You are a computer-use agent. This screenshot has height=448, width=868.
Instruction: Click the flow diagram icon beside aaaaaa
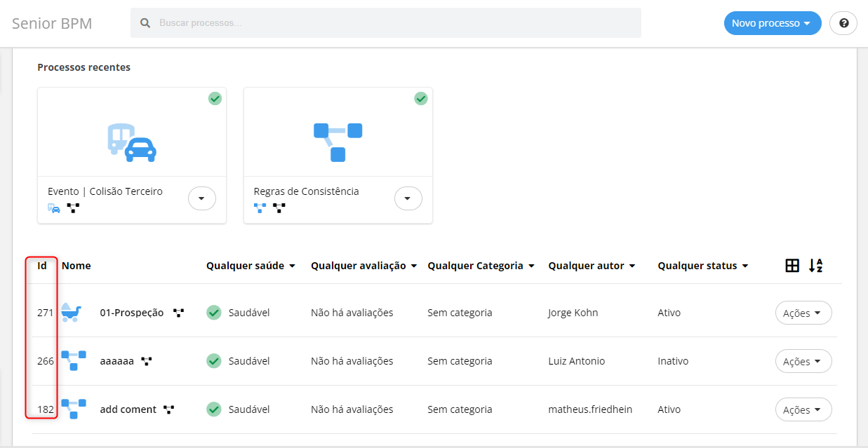[x=147, y=361]
